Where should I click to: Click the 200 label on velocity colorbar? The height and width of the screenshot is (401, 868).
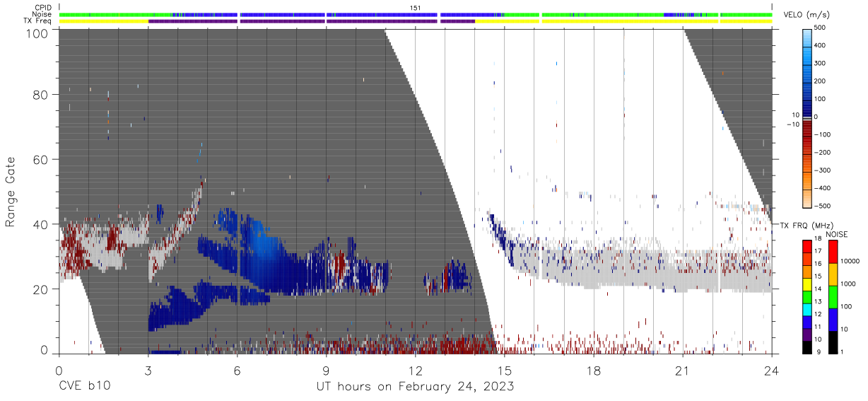(820, 81)
